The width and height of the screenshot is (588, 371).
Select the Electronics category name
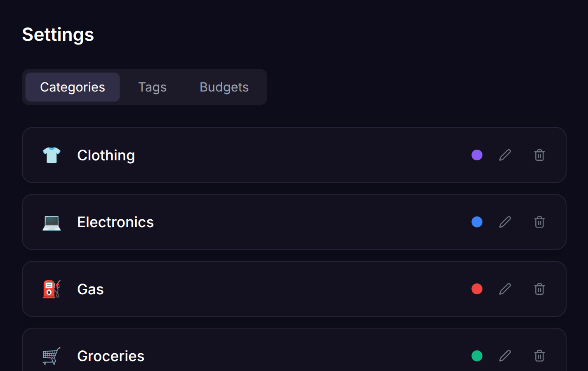(115, 222)
